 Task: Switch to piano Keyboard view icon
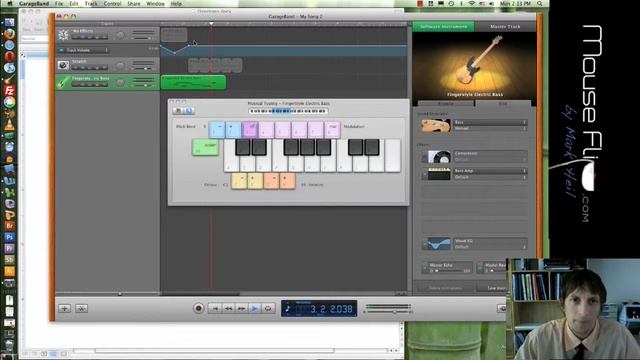point(178,111)
